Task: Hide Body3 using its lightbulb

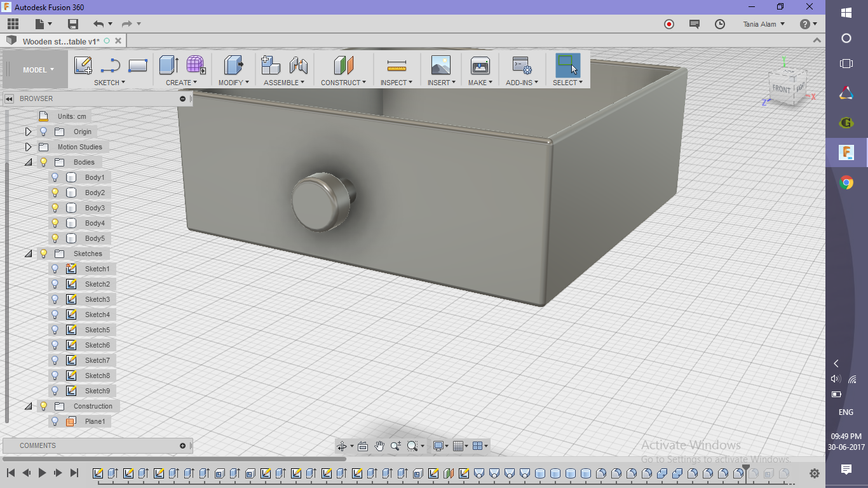Action: click(x=55, y=208)
